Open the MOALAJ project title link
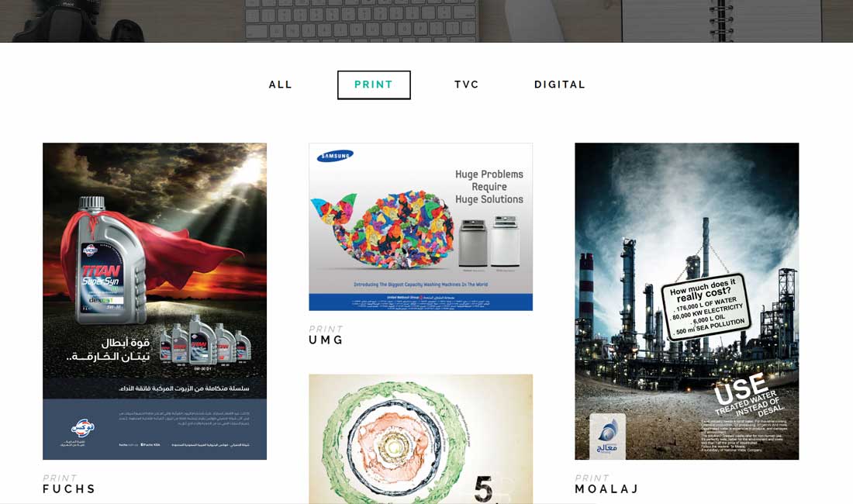Image resolution: width=853 pixels, height=504 pixels. point(606,488)
